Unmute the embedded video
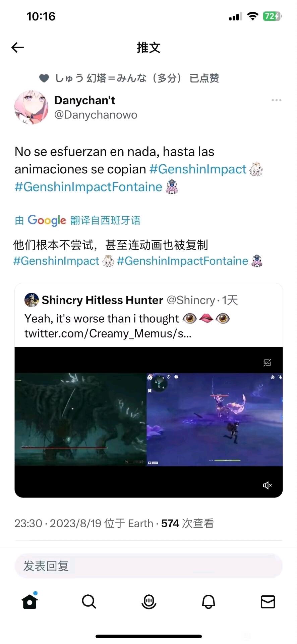Viewport: 297px width, 644px height. tap(267, 485)
